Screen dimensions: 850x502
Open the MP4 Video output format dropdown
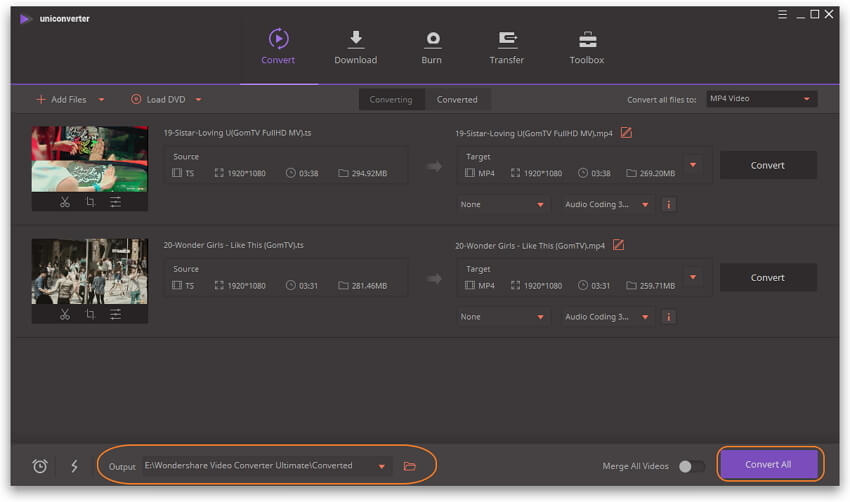pyautogui.click(x=761, y=99)
